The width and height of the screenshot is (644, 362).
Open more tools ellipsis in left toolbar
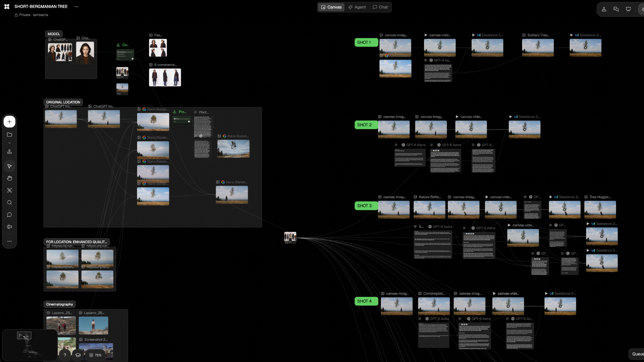pos(9,241)
